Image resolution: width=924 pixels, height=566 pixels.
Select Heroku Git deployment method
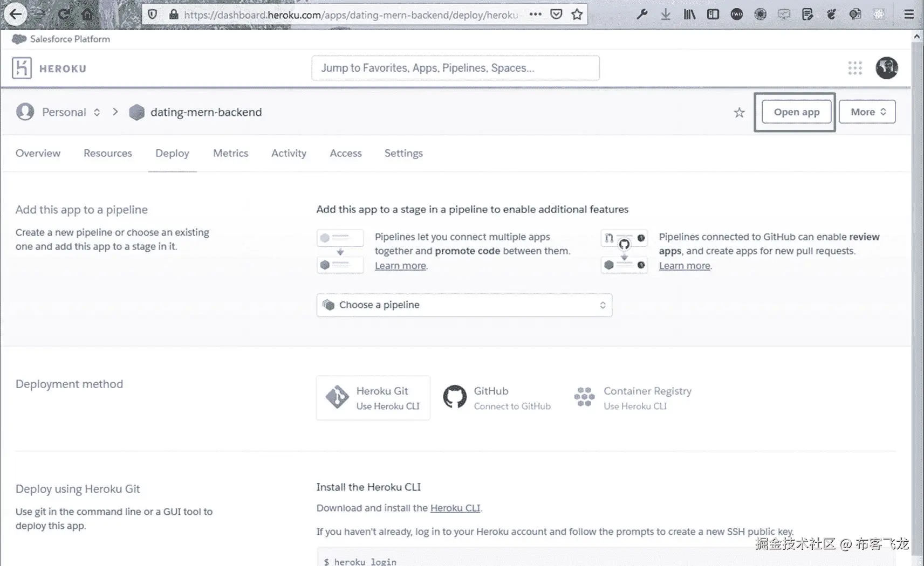pyautogui.click(x=373, y=398)
